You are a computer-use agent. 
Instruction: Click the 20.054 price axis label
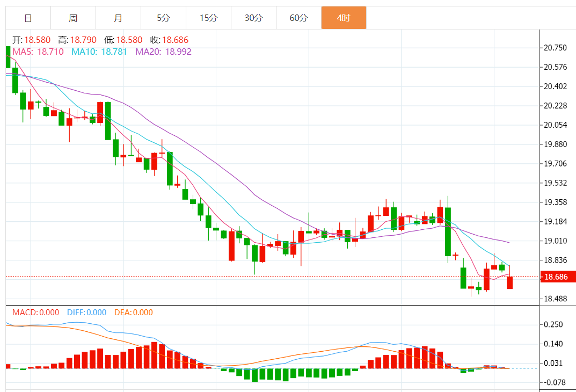tap(555, 125)
